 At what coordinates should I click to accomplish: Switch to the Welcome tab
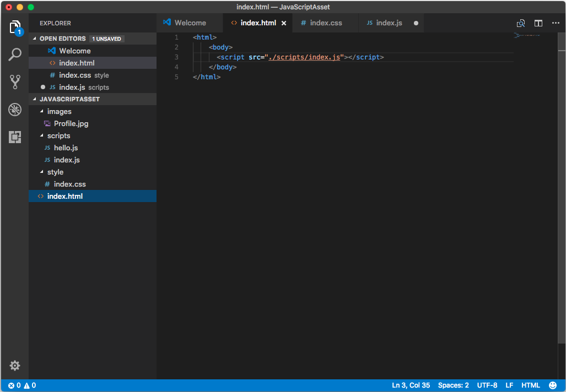click(x=190, y=23)
